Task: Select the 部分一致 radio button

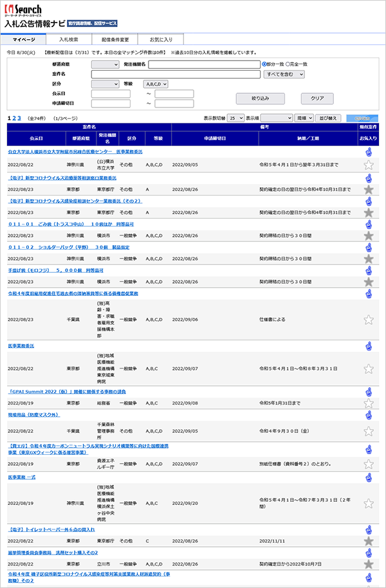Action: [264, 64]
